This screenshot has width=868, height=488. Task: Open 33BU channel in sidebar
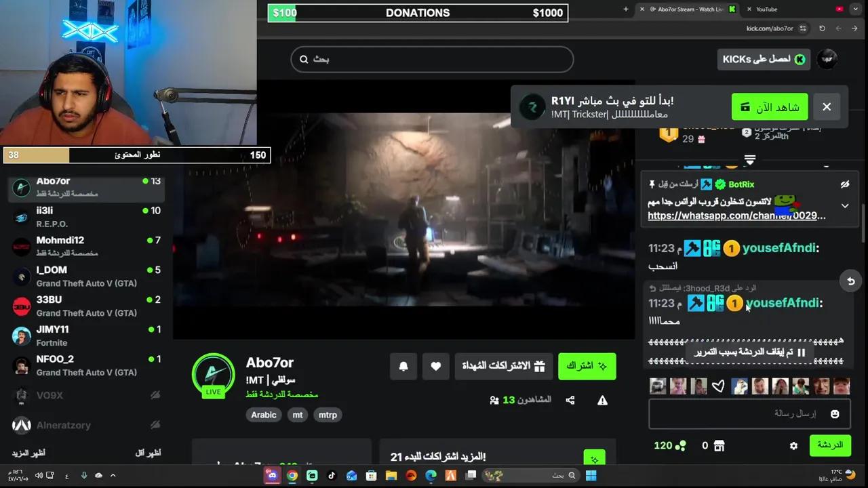[86, 306]
